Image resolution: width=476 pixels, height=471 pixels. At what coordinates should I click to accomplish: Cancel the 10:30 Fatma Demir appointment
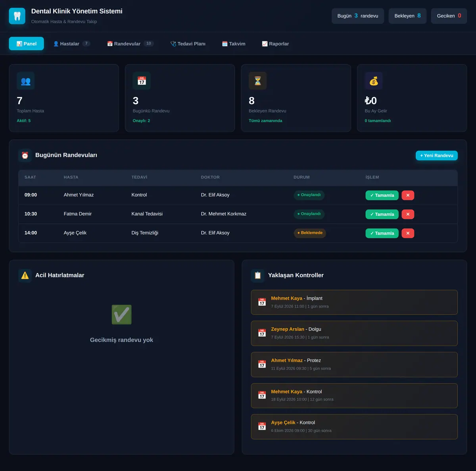(x=408, y=214)
